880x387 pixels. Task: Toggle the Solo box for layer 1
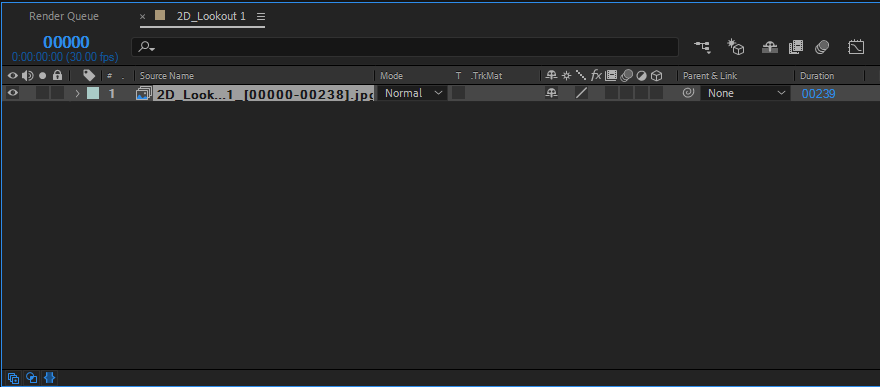[42, 93]
